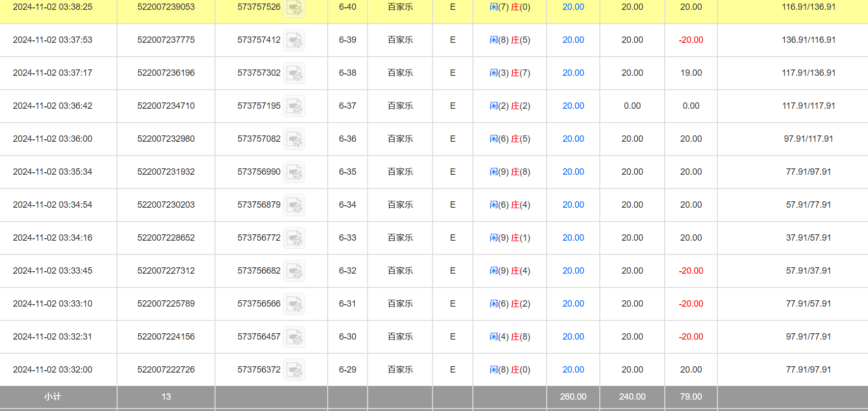This screenshot has width=868, height=411.
Task: Click the replay icon next to 573757412
Action: click(294, 40)
